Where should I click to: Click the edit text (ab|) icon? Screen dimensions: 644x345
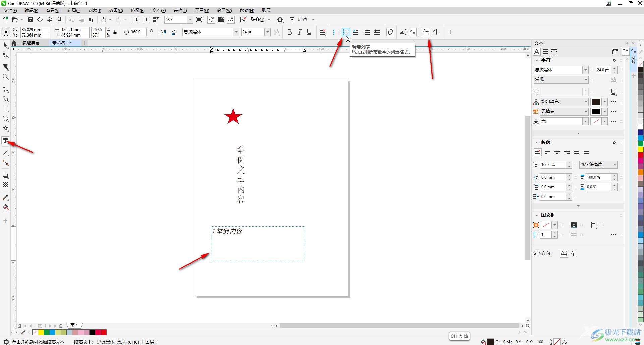pyautogui.click(x=402, y=32)
